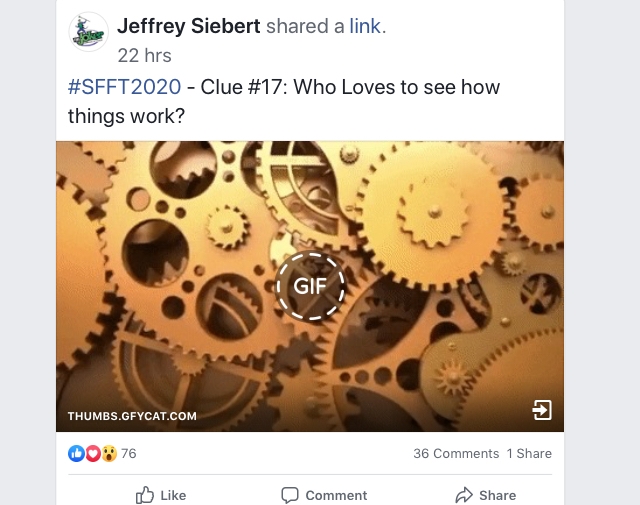Open the #SFFT2020 hashtag
The height and width of the screenshot is (505, 640).
pyautogui.click(x=124, y=87)
